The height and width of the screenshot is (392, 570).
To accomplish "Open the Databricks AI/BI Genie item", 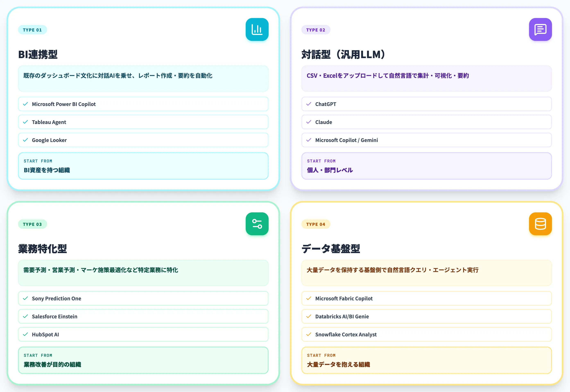I will pos(426,316).
